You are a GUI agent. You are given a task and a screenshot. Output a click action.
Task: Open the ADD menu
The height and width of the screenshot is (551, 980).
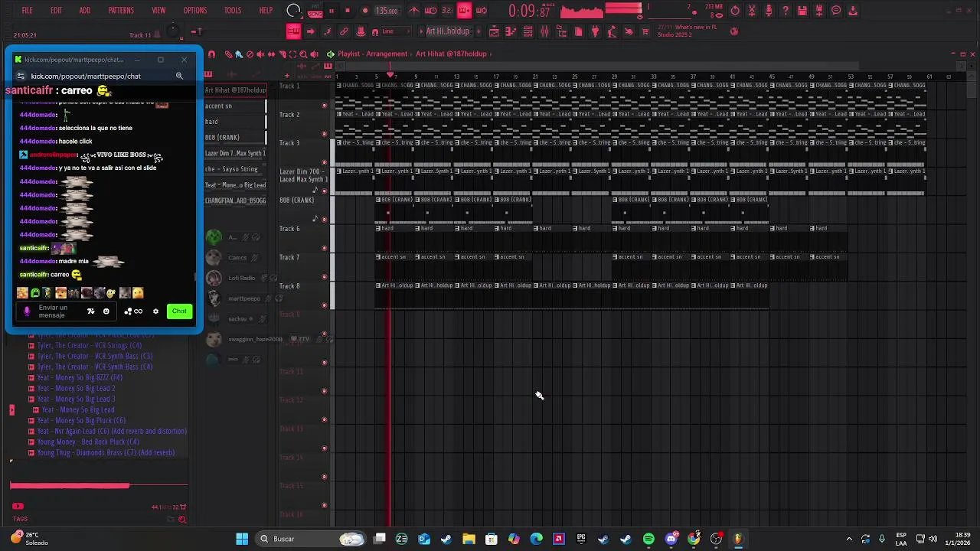click(85, 11)
